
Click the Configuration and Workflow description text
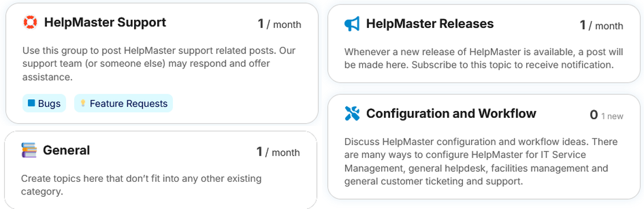point(481,161)
